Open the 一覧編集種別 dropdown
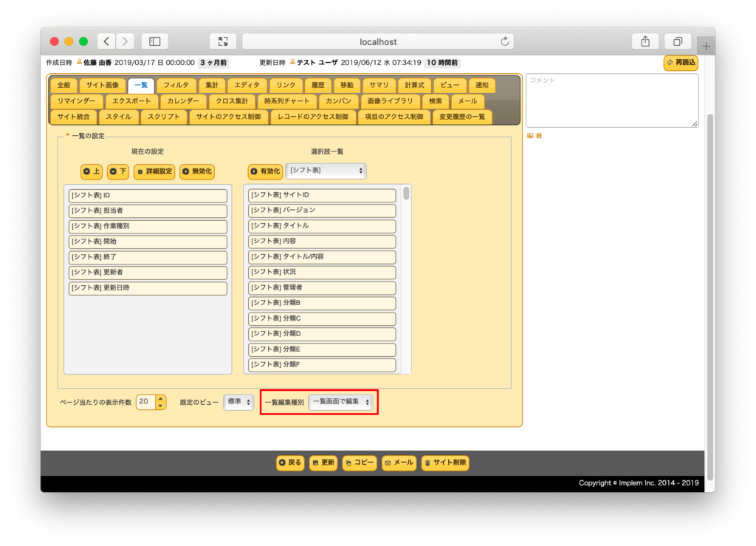The width and height of the screenshot is (756, 546). [x=341, y=402]
